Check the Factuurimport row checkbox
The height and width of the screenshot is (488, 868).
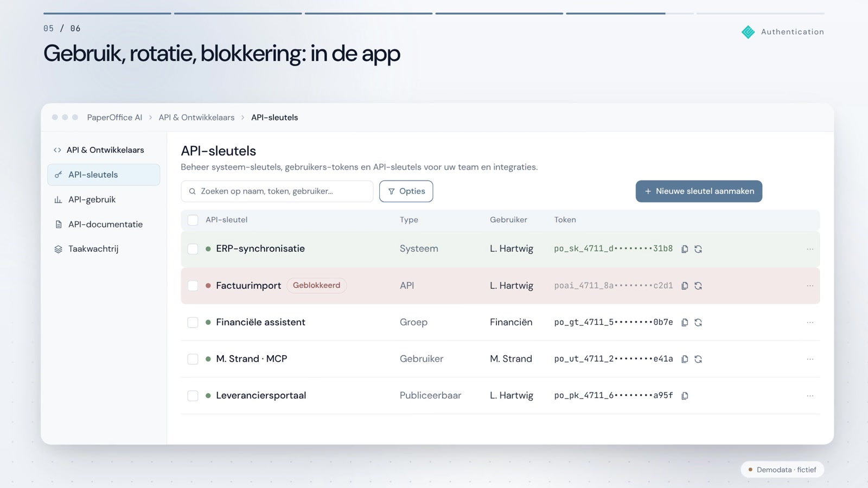(193, 286)
